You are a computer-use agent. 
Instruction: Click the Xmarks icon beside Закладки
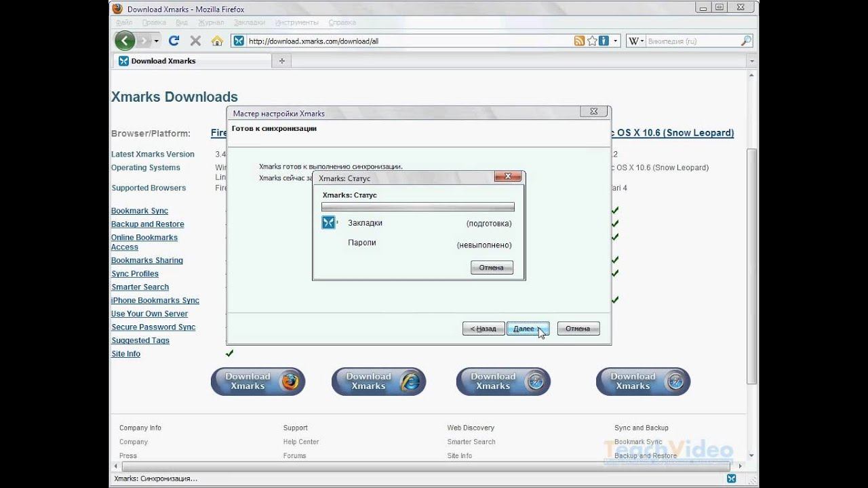(x=328, y=222)
